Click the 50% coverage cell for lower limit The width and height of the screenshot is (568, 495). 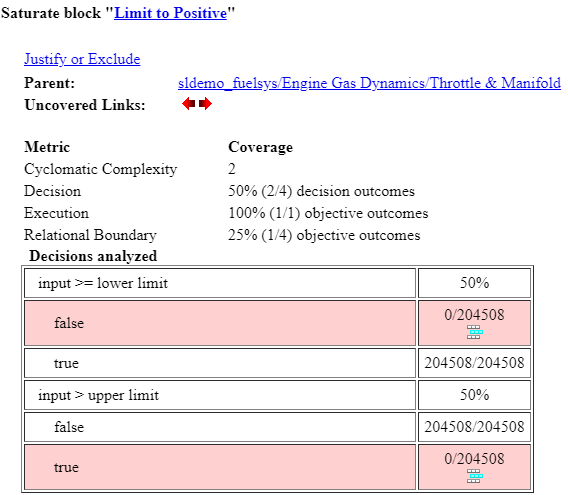click(475, 283)
